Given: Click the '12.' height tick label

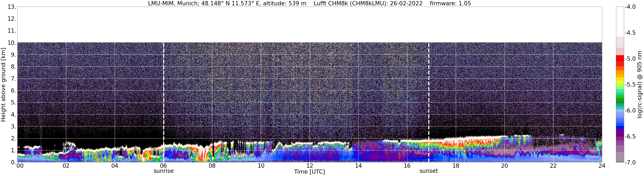Looking at the screenshot, I should 12,19.
